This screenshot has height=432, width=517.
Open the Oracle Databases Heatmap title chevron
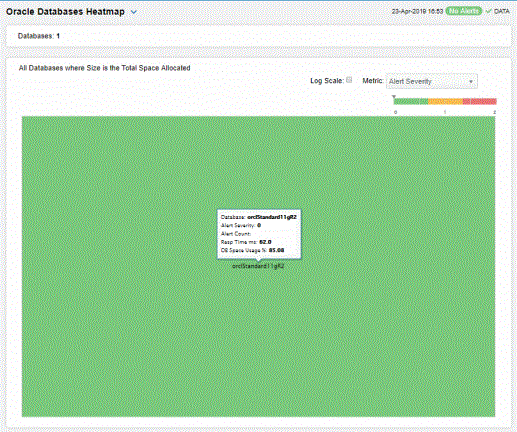(x=134, y=12)
